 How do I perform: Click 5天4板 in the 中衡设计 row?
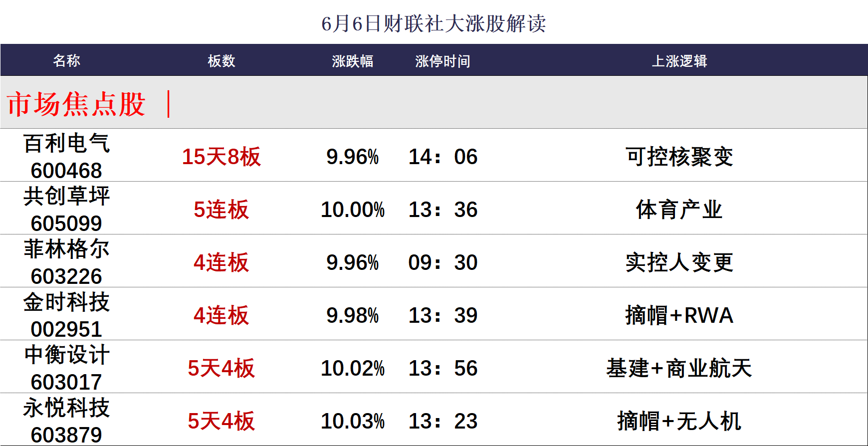221,368
